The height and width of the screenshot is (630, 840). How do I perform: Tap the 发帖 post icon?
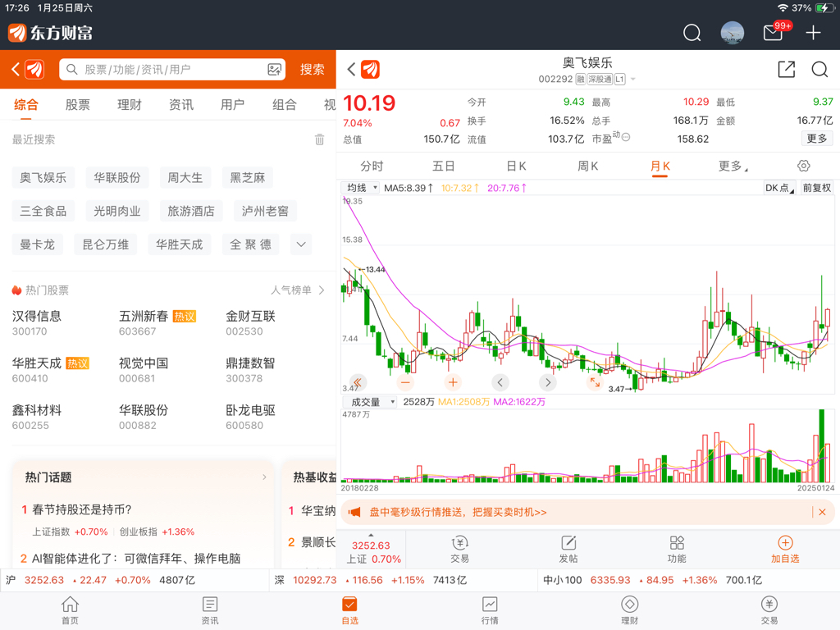[568, 549]
